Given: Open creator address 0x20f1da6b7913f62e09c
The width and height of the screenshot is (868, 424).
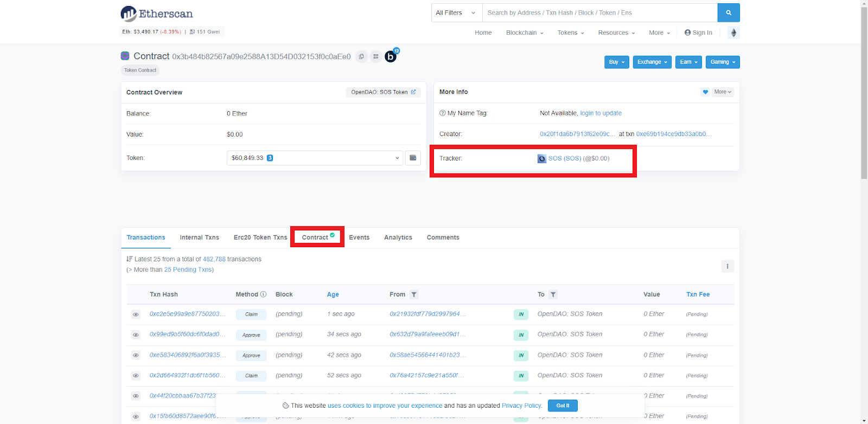Looking at the screenshot, I should pyautogui.click(x=578, y=134).
